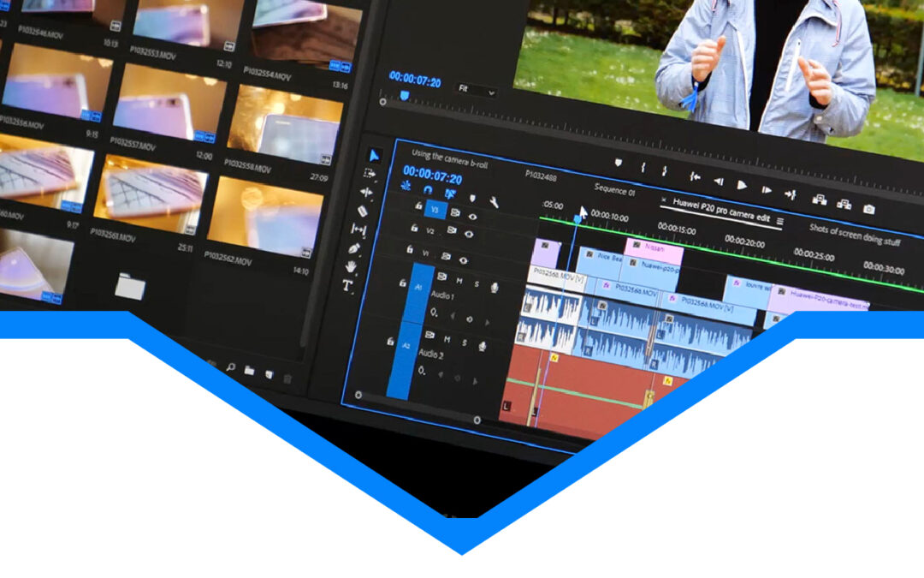The image size is (924, 578).
Task: Select the Pen tool
Action: (354, 248)
